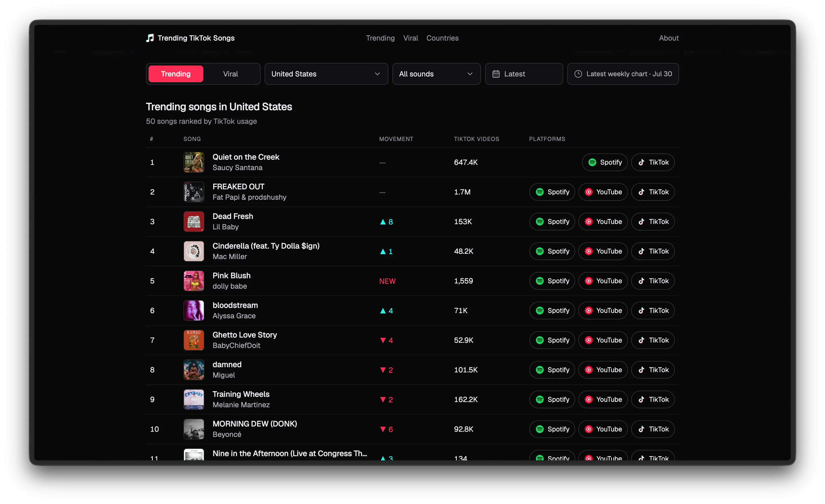
Task: Open YouTube for Ghetto Love Story
Action: click(x=603, y=340)
